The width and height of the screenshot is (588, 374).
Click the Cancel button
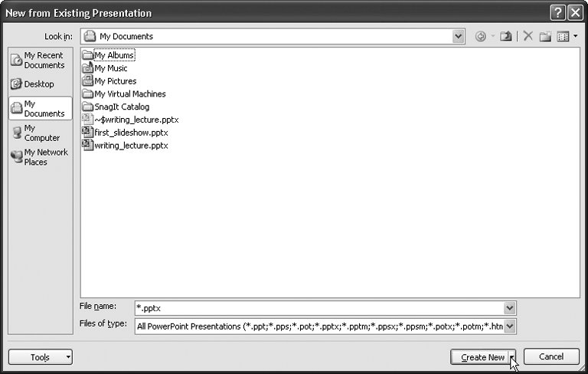(551, 356)
